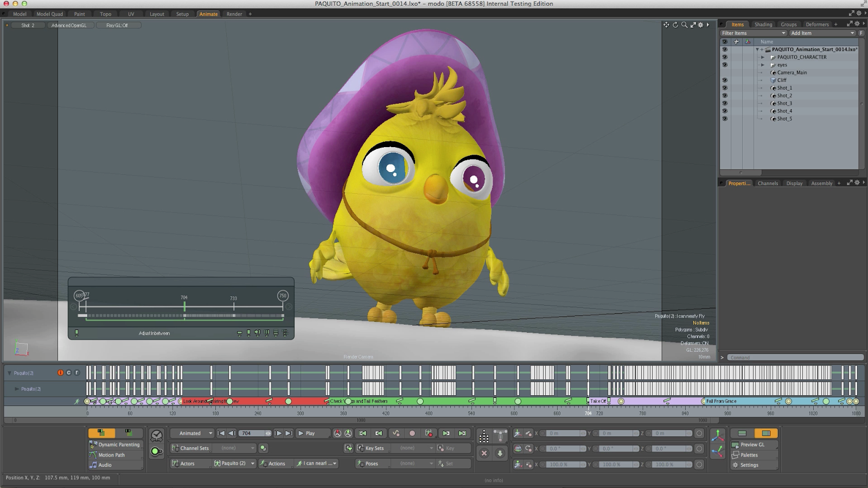Click the time/clock tool icon in the animation toolbar
The height and width of the screenshot is (488, 868).
click(x=157, y=436)
